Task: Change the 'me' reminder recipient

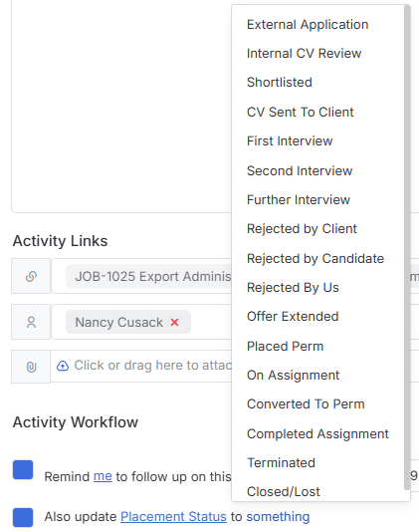Action: 103,476
